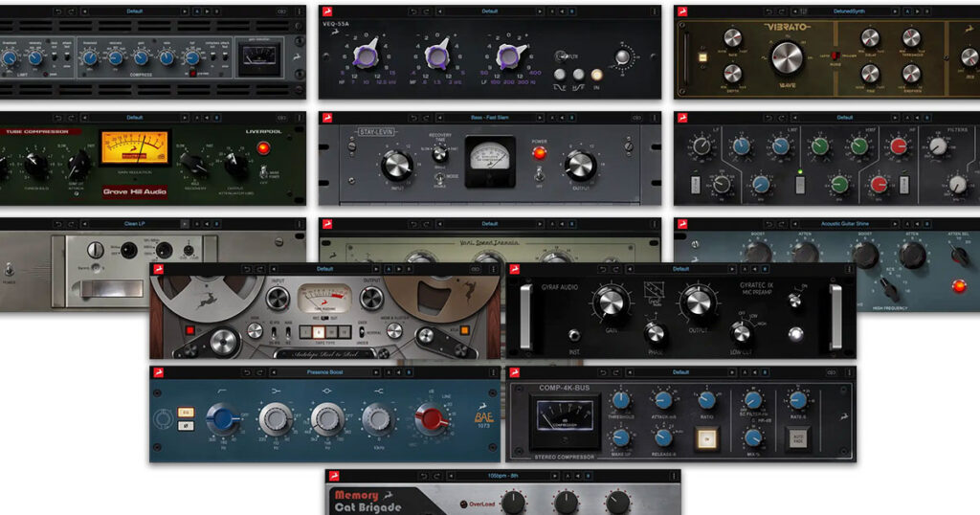Image resolution: width=980 pixels, height=515 pixels.
Task: Click the VU meter on the Stay-Levin
Action: click(x=490, y=161)
